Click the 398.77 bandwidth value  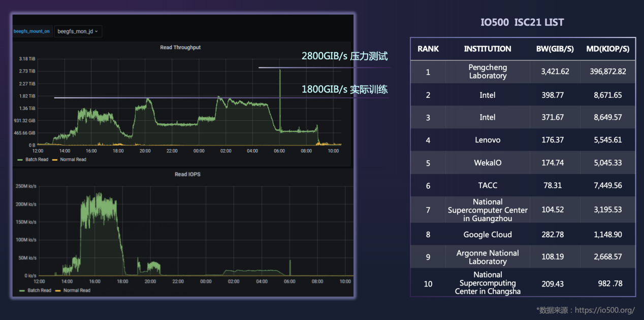pyautogui.click(x=554, y=95)
